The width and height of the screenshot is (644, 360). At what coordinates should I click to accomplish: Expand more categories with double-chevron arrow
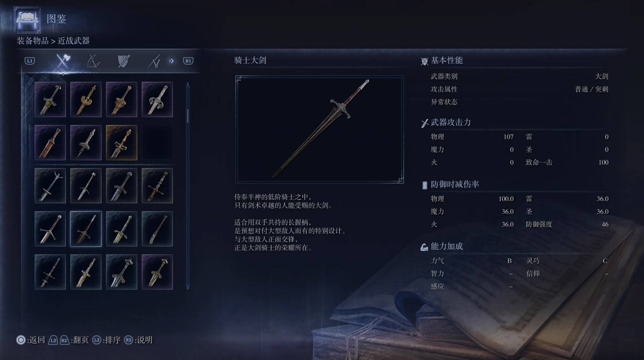(x=171, y=61)
